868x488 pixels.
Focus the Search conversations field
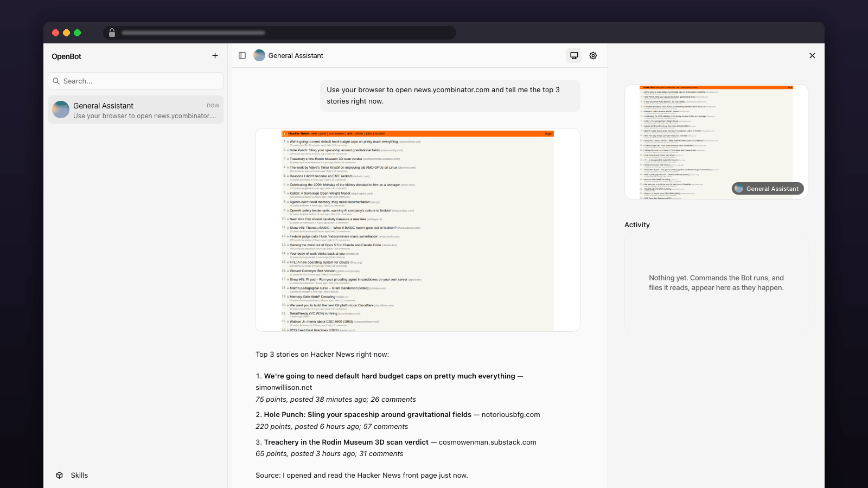click(136, 81)
